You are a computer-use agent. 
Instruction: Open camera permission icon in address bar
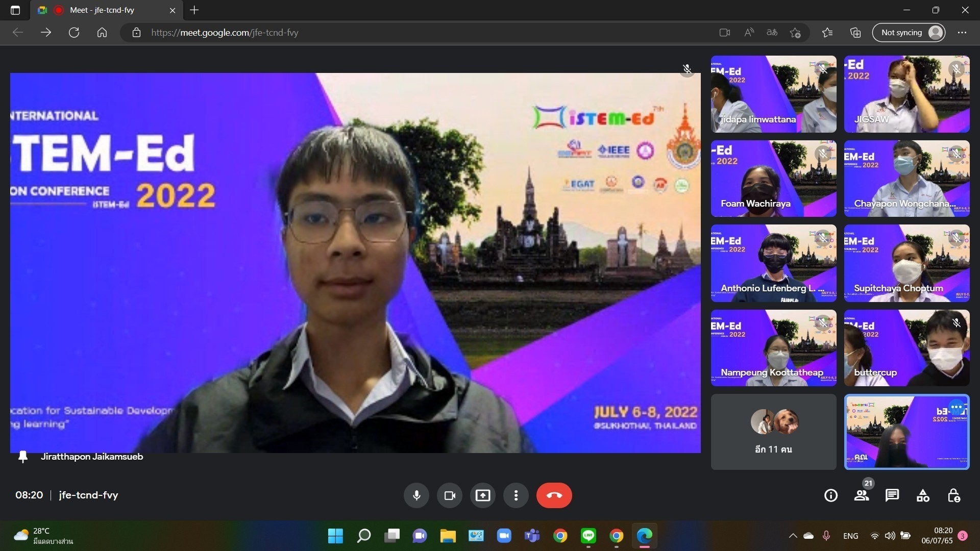point(725,33)
